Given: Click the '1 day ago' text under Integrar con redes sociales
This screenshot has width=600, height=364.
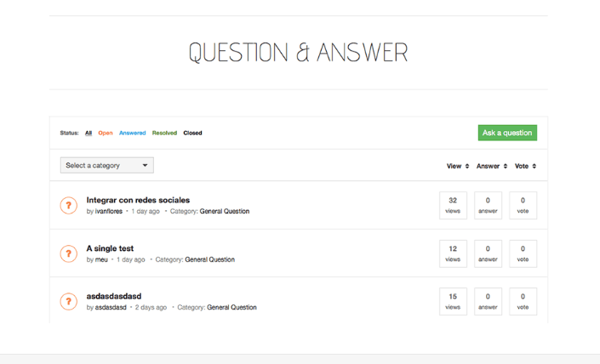Looking at the screenshot, I should click(x=146, y=211).
